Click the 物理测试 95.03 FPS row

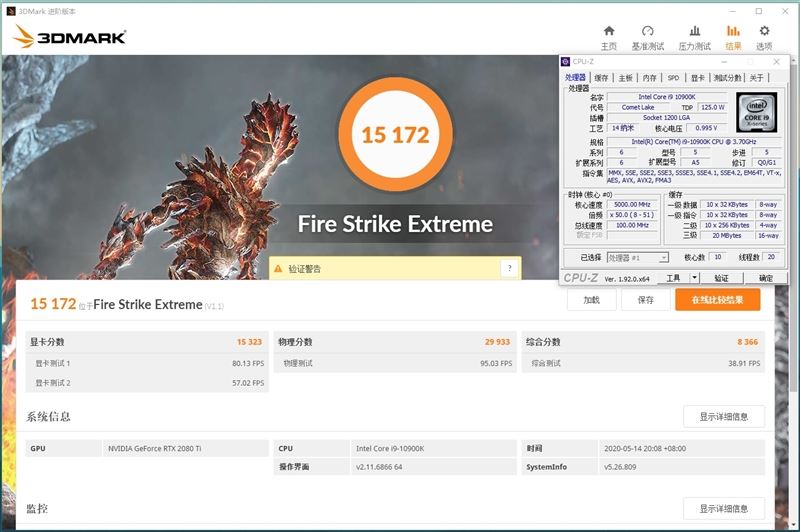(x=395, y=363)
